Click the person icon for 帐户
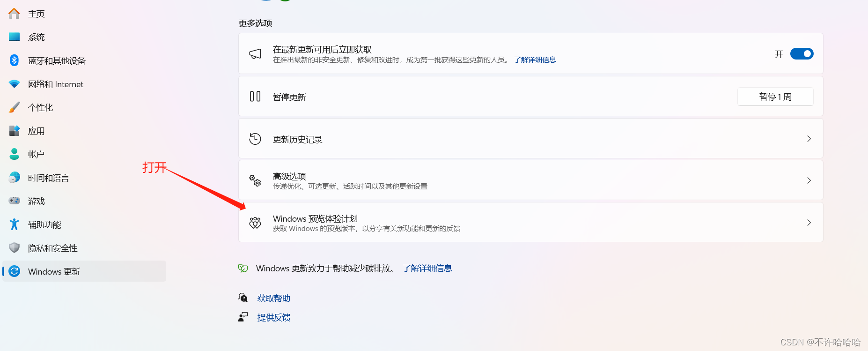868x351 pixels. pyautogui.click(x=14, y=154)
